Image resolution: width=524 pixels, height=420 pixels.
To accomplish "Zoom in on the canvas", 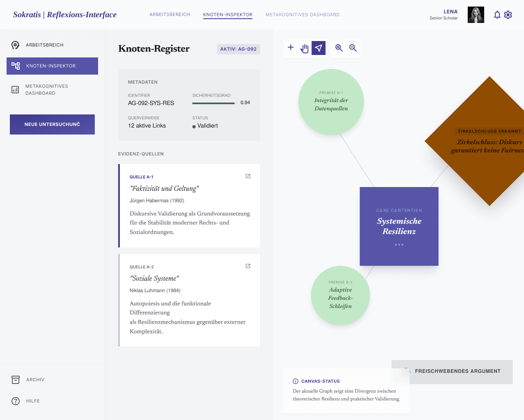I will [x=339, y=48].
